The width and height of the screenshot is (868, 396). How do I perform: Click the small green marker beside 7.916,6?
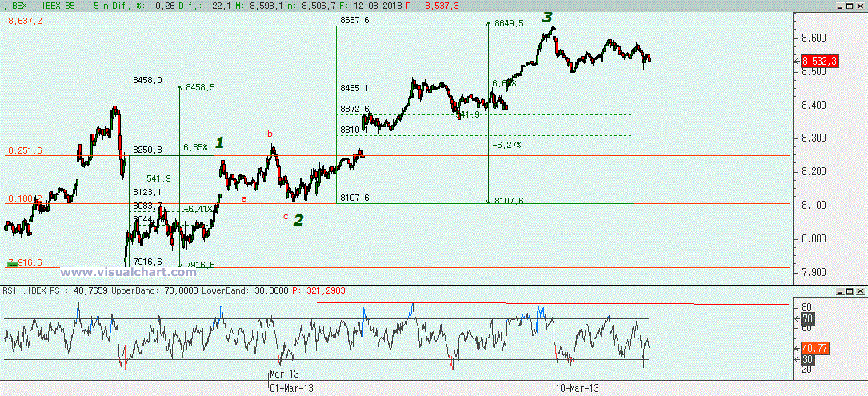(12, 265)
